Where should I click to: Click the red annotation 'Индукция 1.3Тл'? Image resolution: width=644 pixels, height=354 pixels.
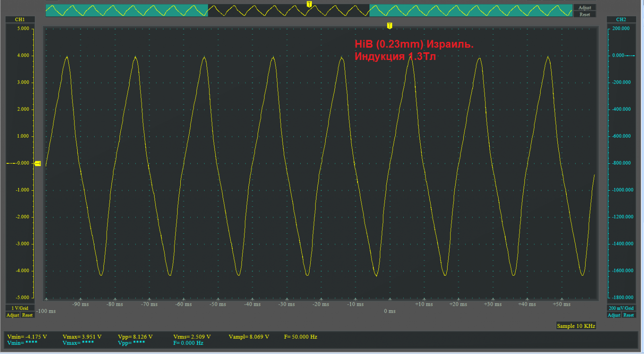395,56
